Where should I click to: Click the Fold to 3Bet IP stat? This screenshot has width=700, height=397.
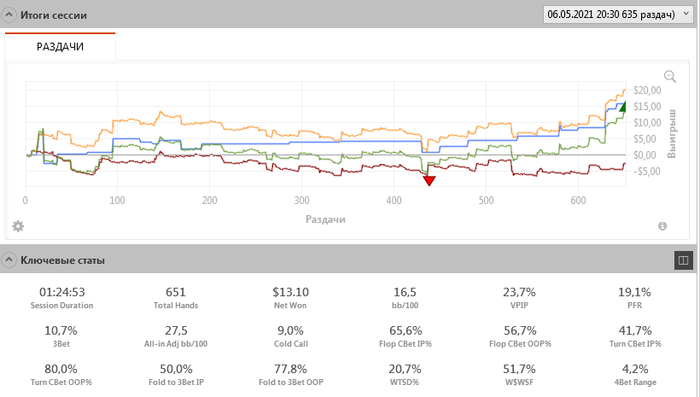(176, 374)
